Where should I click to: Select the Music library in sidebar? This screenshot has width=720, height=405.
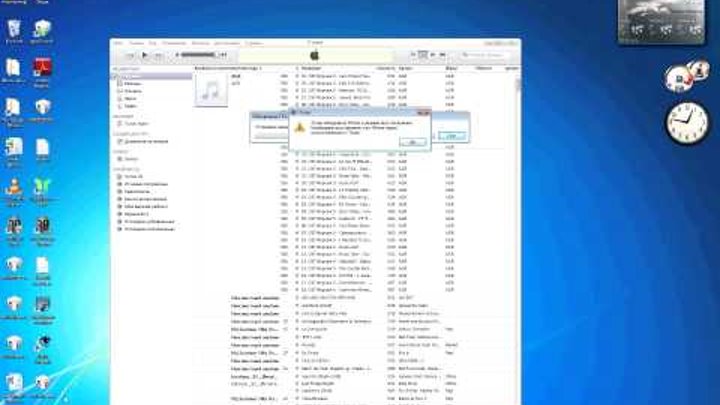(131, 77)
